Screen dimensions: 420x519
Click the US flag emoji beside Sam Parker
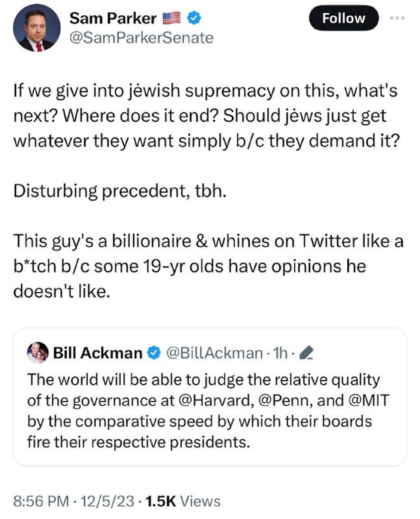coord(171,18)
